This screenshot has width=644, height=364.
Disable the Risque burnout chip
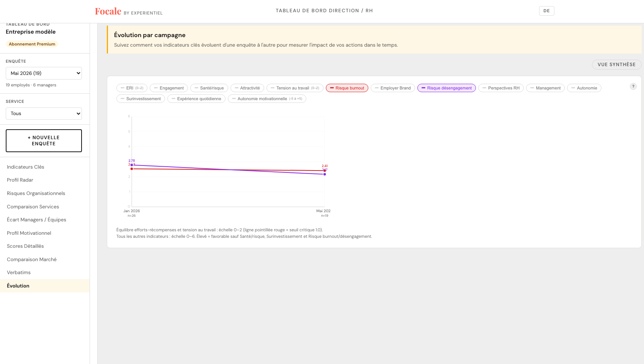point(347,88)
